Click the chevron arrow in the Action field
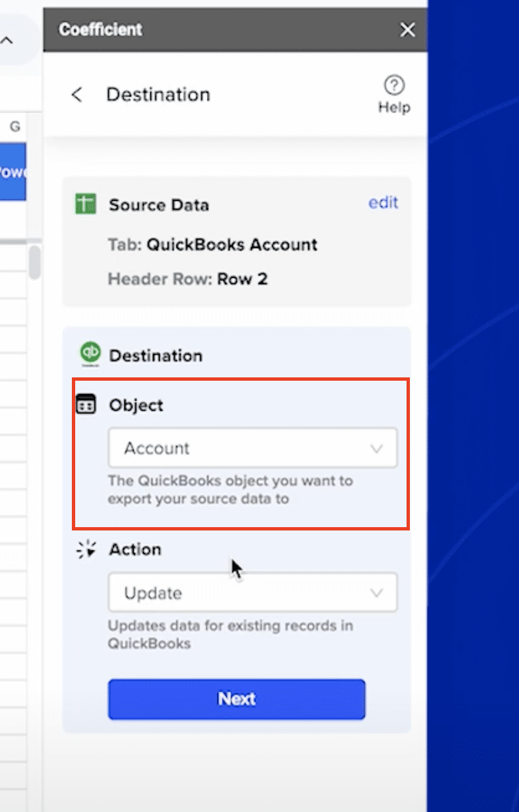The image size is (519, 812). pos(377,593)
